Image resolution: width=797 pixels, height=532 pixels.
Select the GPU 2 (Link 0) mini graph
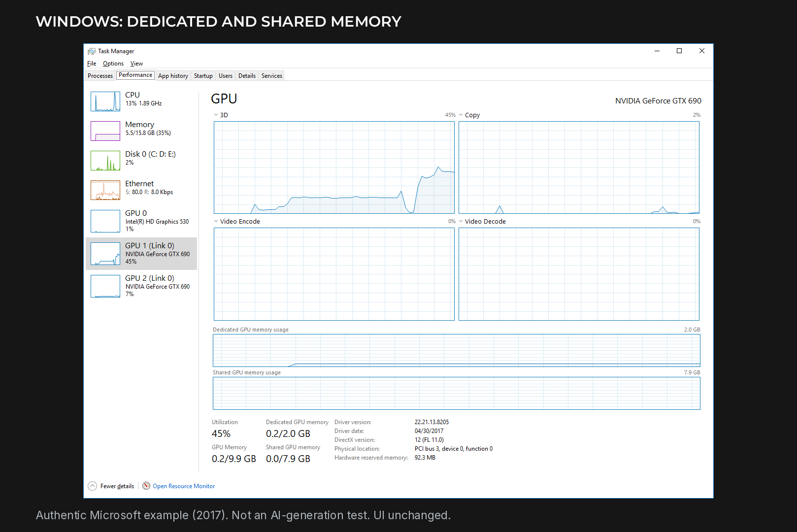105,286
